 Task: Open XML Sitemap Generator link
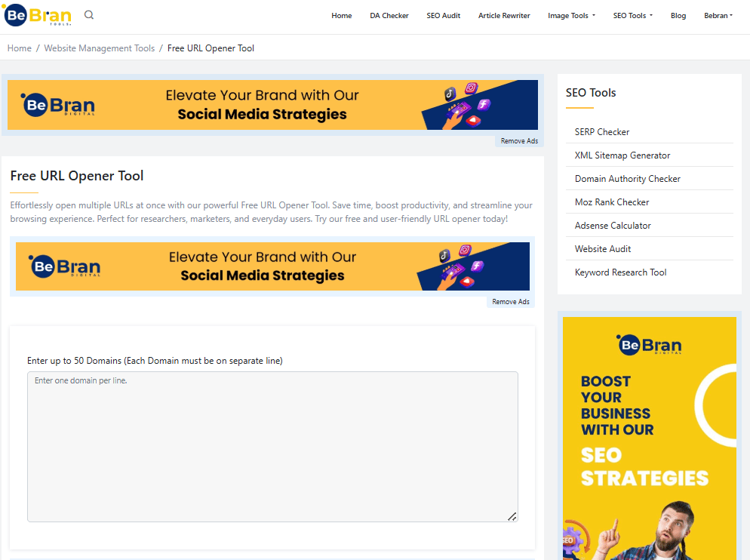(x=622, y=155)
